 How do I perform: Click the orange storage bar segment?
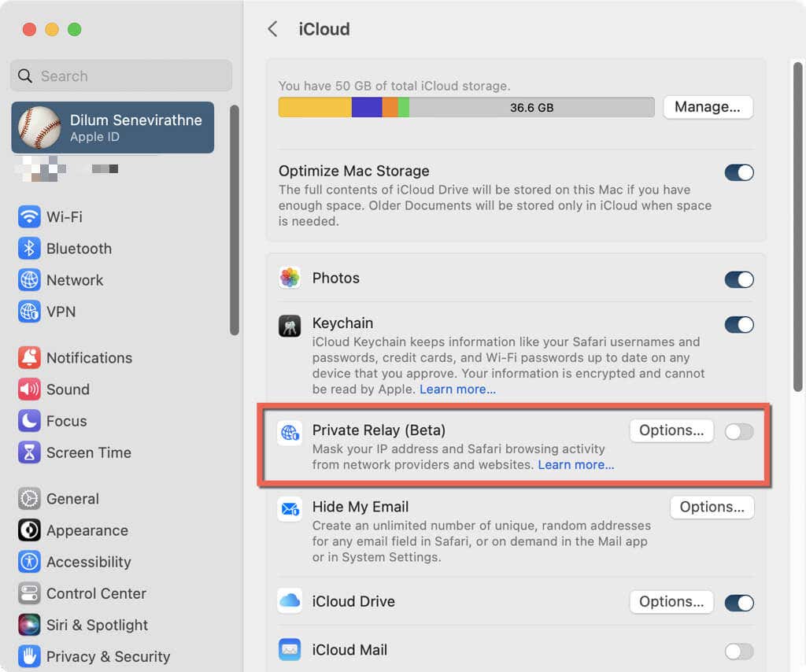tap(390, 107)
